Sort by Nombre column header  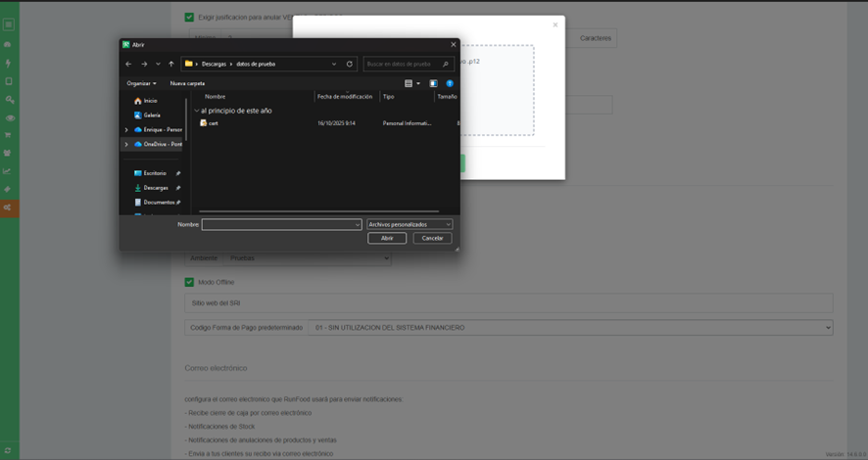point(215,97)
